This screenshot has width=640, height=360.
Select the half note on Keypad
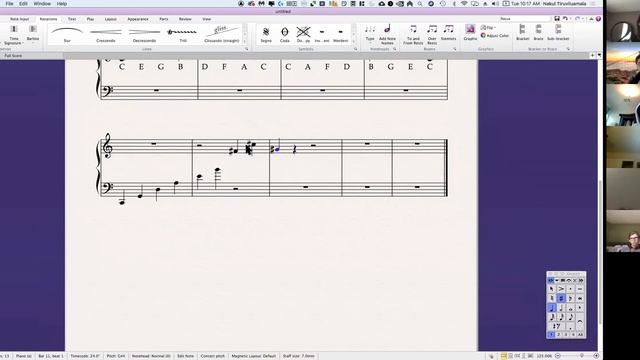coord(561,308)
